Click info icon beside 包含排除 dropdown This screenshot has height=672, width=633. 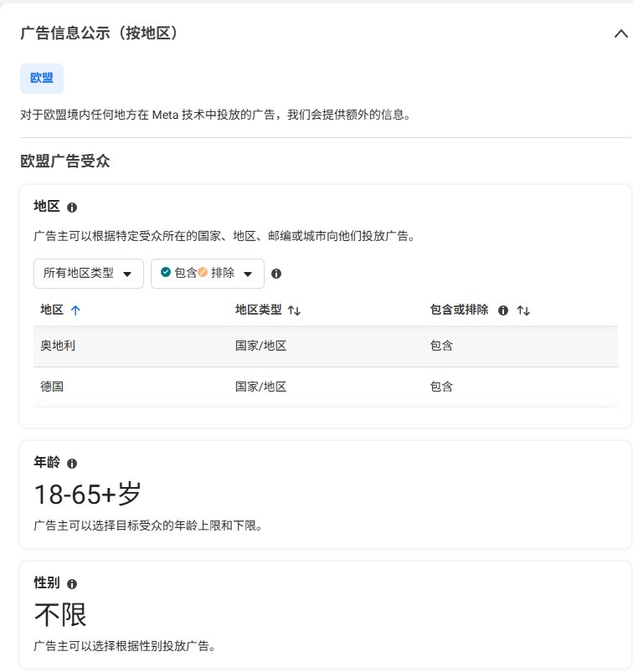click(276, 274)
